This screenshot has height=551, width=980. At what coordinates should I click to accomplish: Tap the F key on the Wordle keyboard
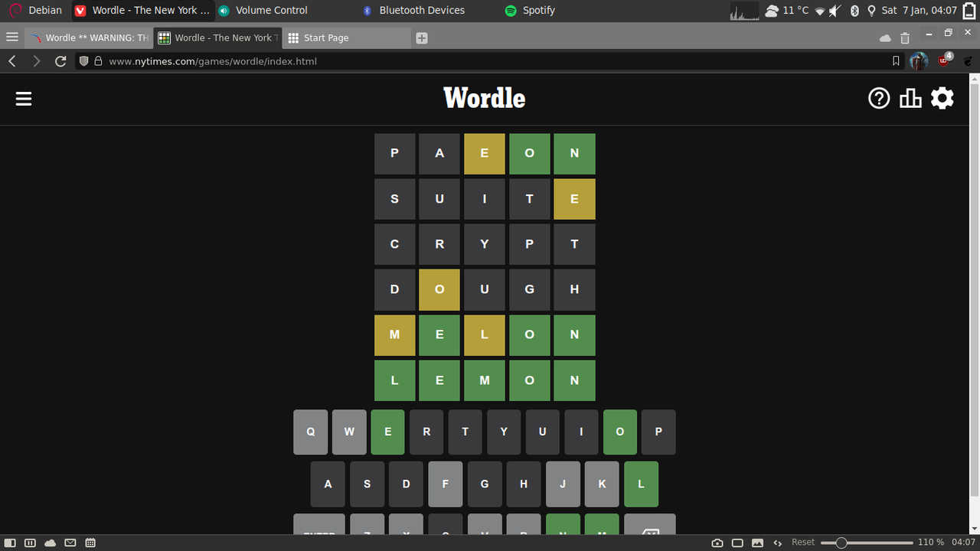pyautogui.click(x=446, y=484)
